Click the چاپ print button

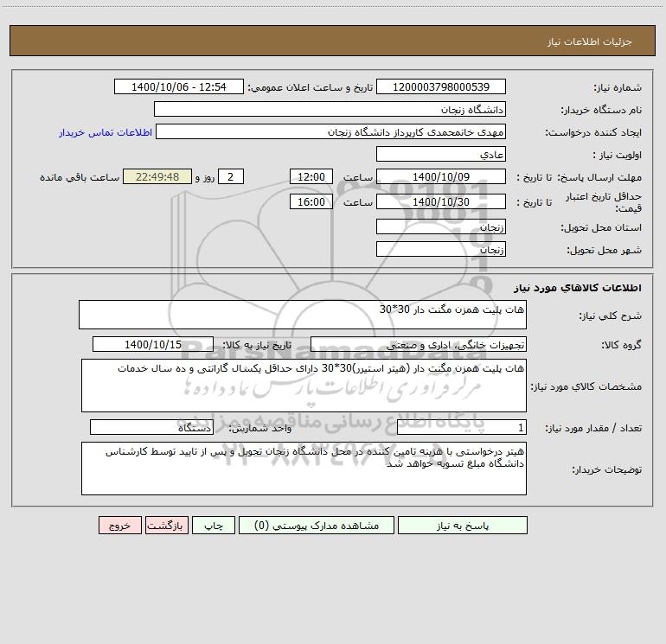pyautogui.click(x=214, y=526)
